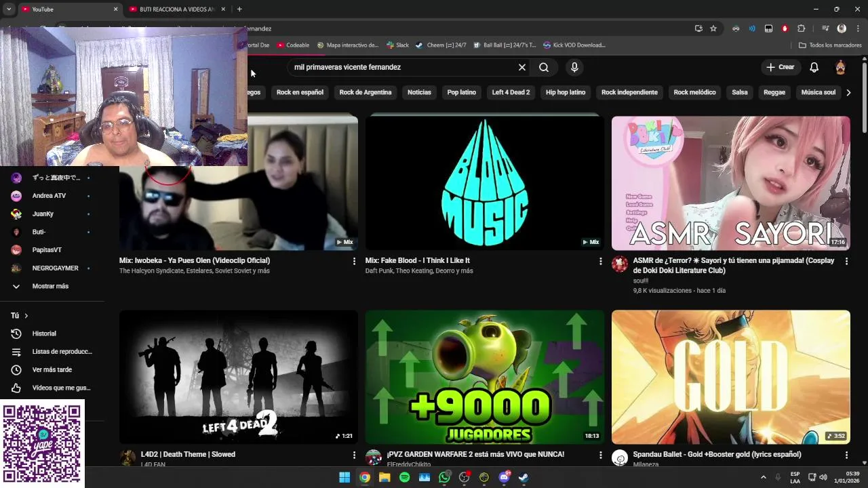Open the YouTube account avatar menu
This screenshot has width=868, height=488.
tap(840, 67)
